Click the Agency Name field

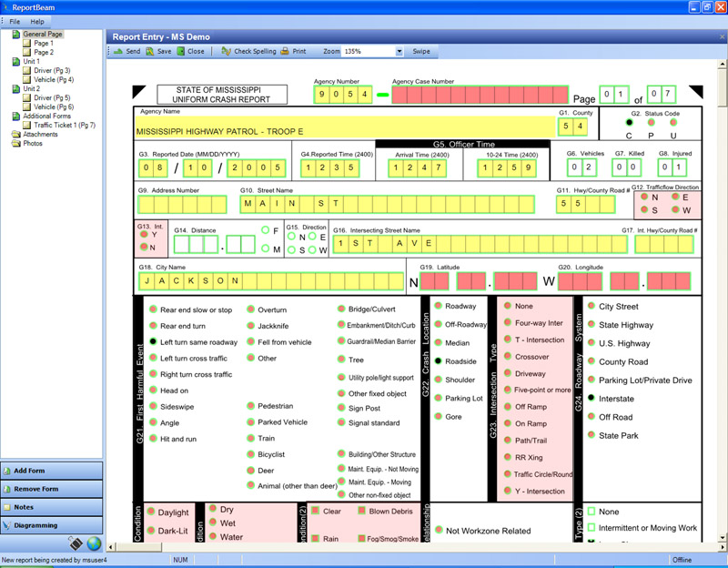[x=346, y=127]
